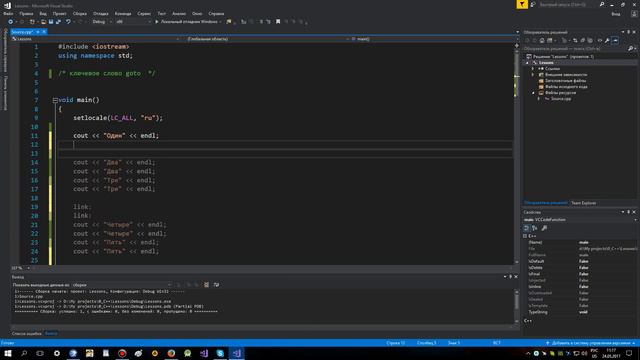The width and height of the screenshot is (640, 360).
Task: Switch to the Team Explorer tab
Action: point(583,203)
